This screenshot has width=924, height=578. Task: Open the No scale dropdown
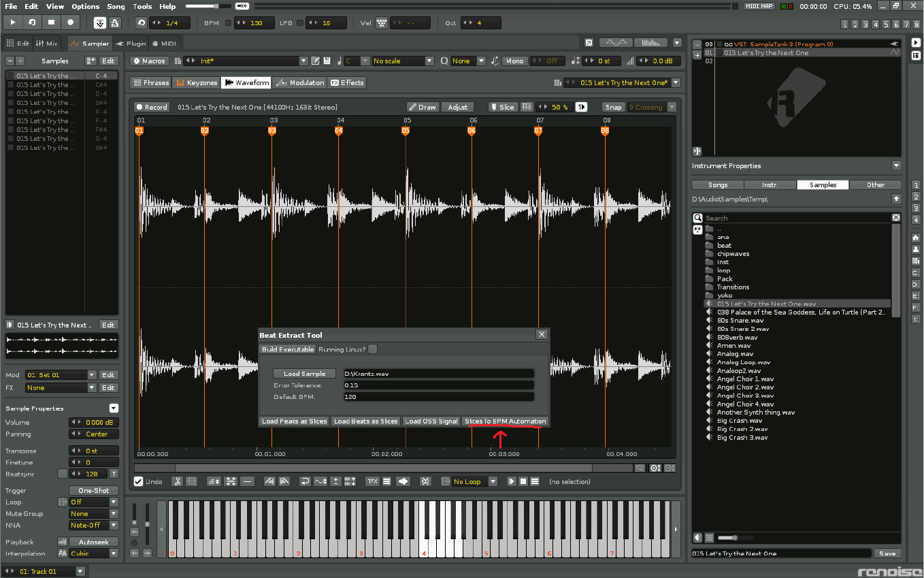(x=403, y=61)
